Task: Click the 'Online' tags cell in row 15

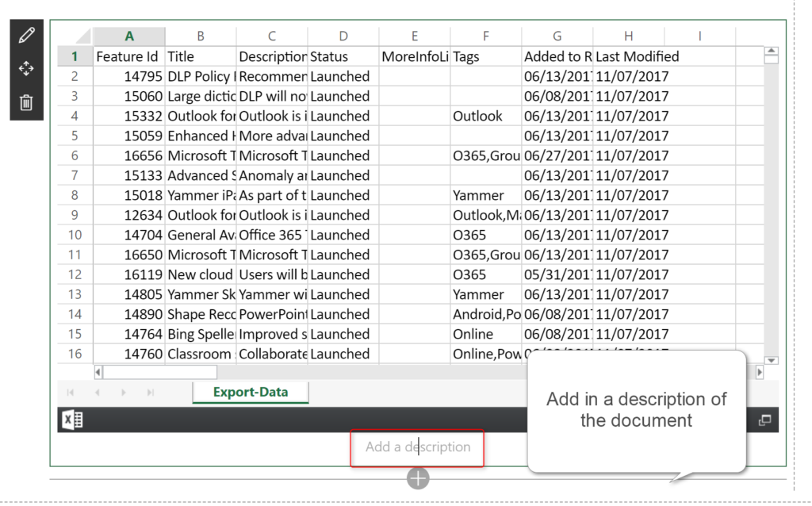Action: click(x=486, y=334)
